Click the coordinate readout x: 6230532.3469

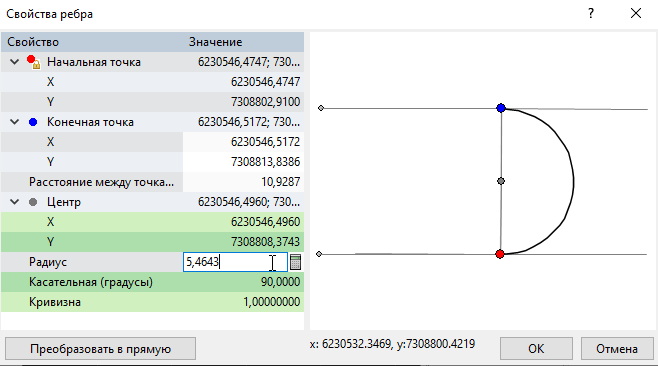click(392, 344)
